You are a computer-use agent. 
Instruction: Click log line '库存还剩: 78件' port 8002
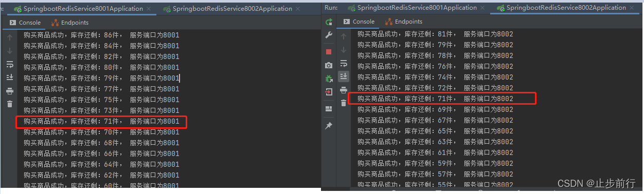tap(435, 55)
